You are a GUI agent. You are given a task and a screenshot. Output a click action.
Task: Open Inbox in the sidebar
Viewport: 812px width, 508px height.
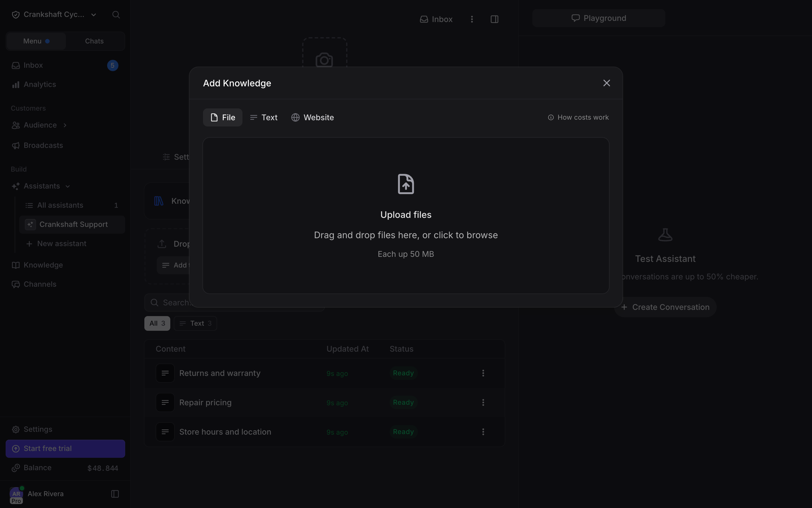(x=65, y=65)
